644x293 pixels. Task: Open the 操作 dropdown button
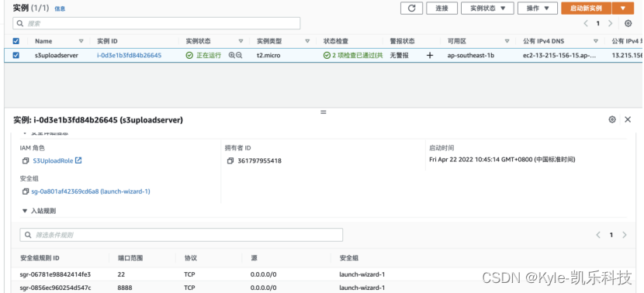click(x=538, y=9)
